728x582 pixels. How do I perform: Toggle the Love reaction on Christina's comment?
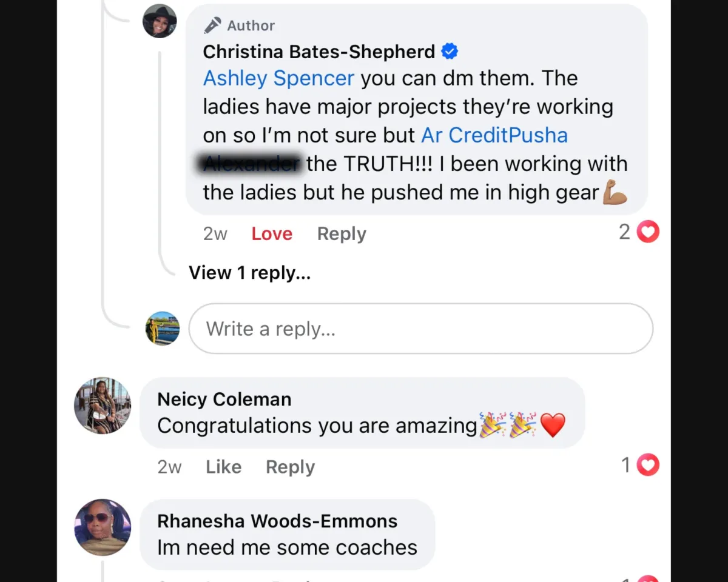(272, 234)
